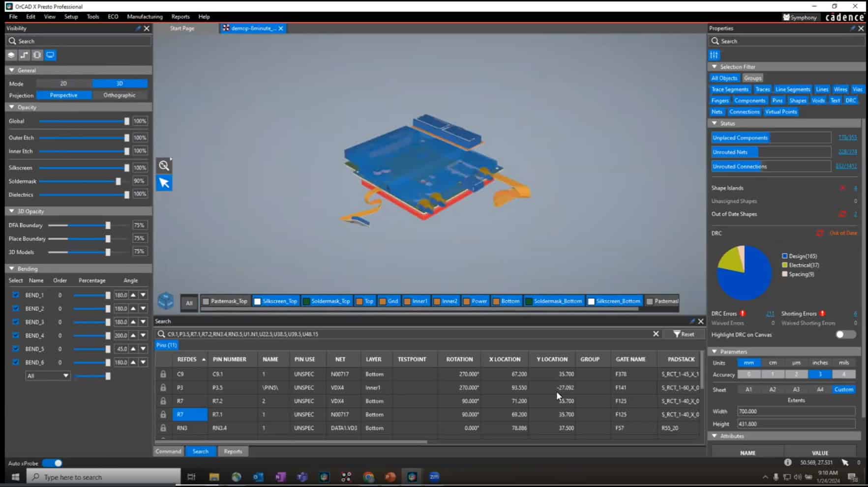
Task: Collapse the Attributes section
Action: (x=715, y=436)
